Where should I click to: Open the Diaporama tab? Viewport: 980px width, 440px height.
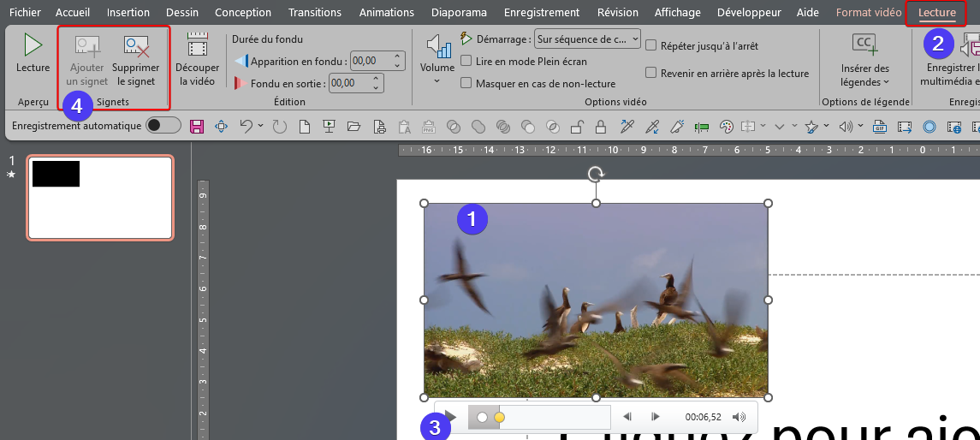[x=458, y=13]
